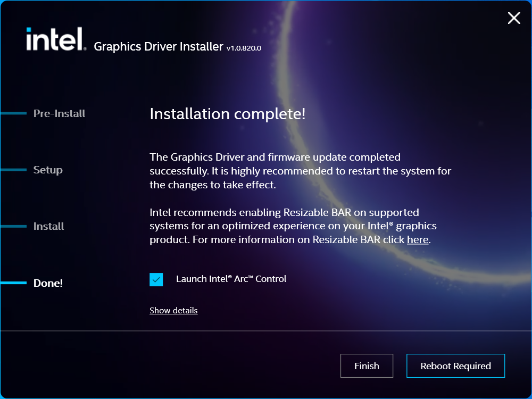Select the Pre-Install step in the sidebar
The image size is (532, 399).
(x=59, y=113)
